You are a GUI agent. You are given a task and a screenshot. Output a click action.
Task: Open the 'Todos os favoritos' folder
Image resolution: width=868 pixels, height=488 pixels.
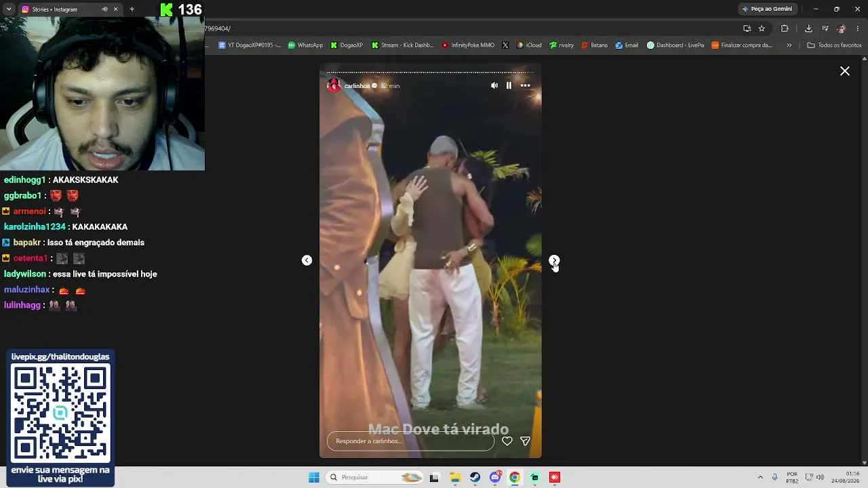834,45
